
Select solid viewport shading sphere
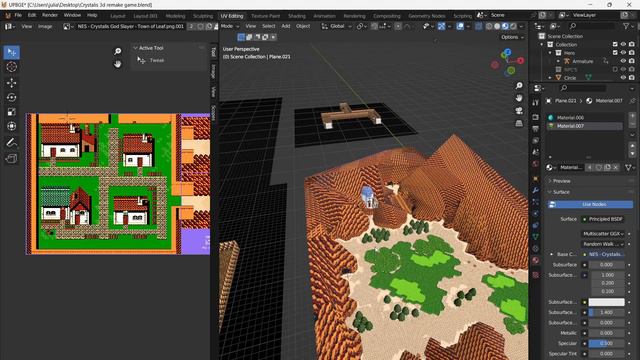tap(497, 26)
